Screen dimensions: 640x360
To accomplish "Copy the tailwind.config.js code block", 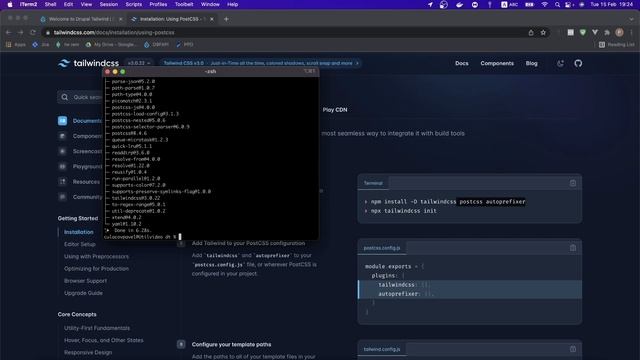I will (573, 349).
